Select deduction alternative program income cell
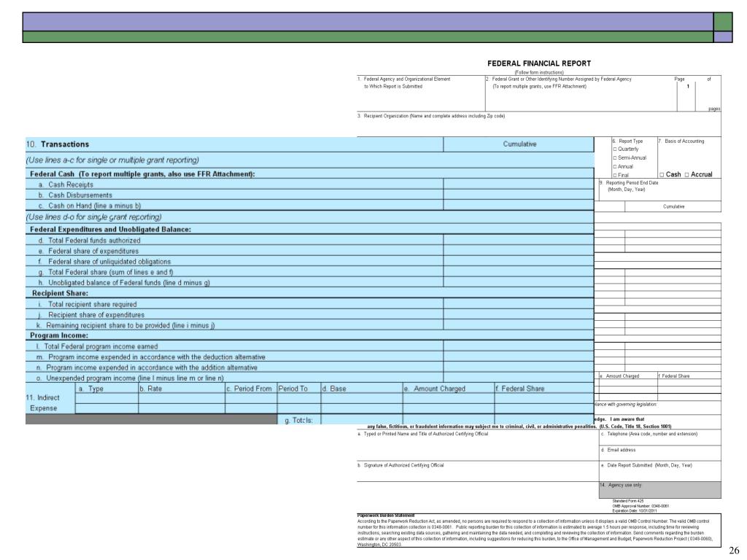The image size is (747, 560). (x=519, y=357)
